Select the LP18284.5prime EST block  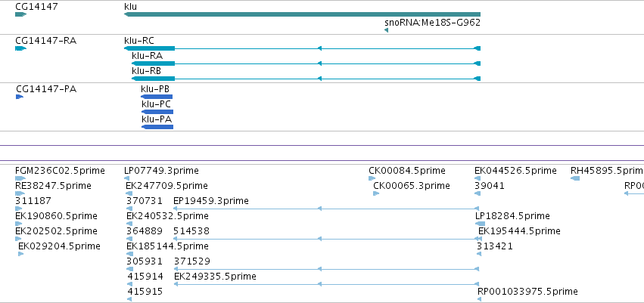point(480,224)
